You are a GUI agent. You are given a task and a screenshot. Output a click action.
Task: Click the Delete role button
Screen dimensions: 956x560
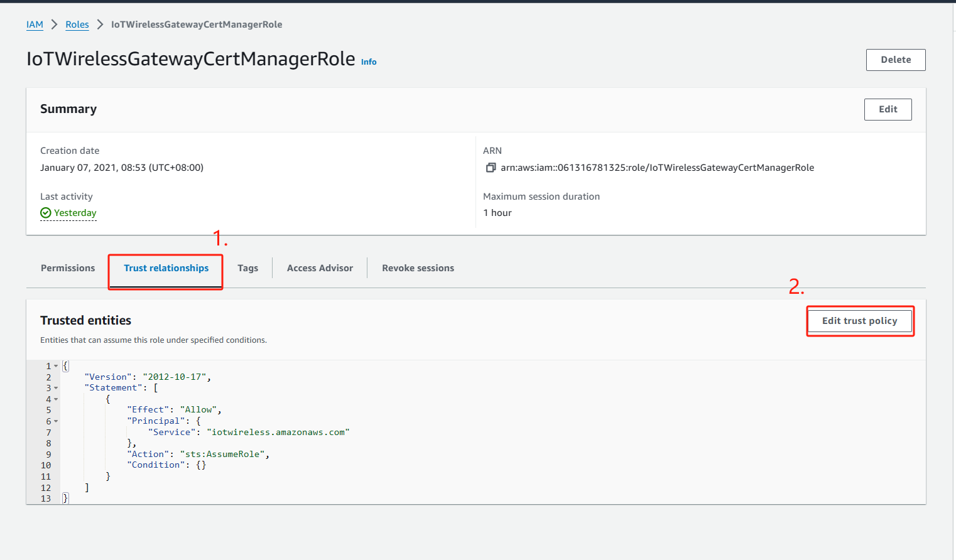coord(896,60)
